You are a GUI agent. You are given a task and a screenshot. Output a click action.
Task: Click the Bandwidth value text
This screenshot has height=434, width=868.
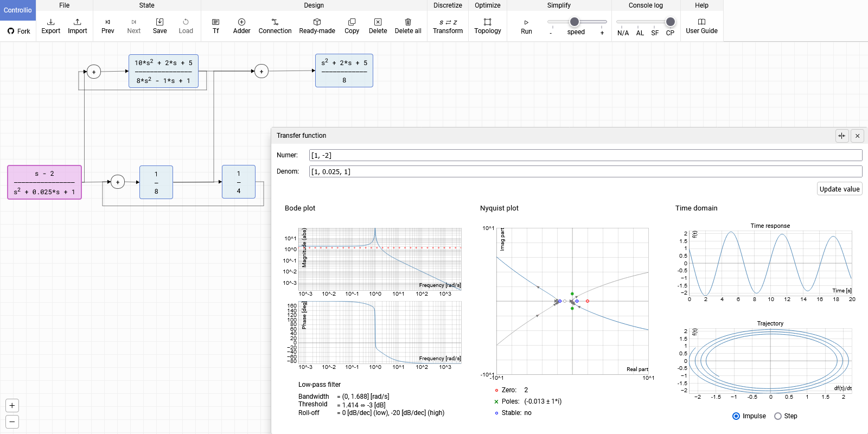[363, 397]
